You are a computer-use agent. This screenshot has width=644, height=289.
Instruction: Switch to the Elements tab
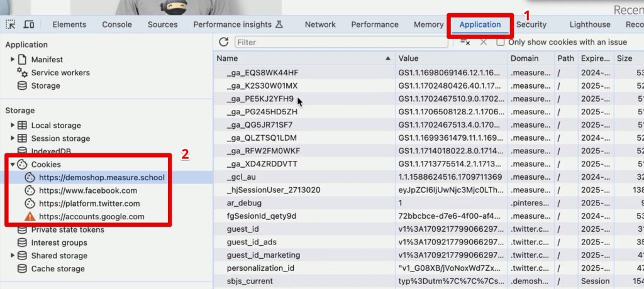pos(69,25)
